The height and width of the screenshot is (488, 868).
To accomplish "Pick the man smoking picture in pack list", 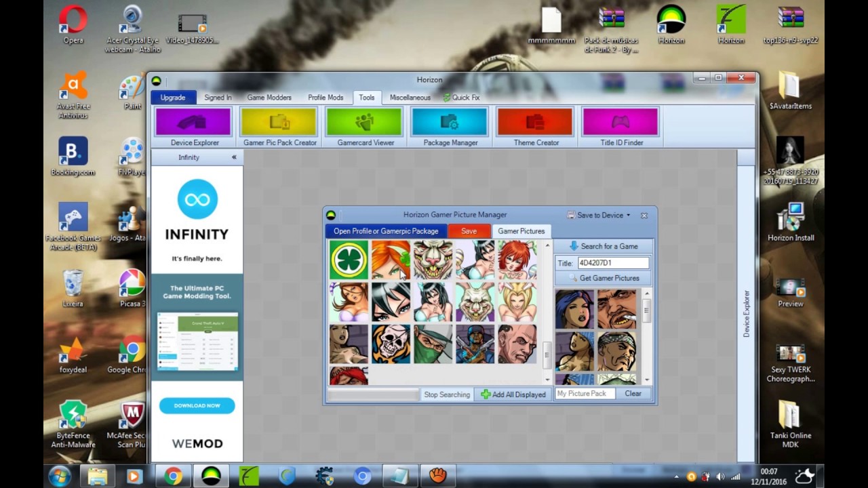I will pyautogui.click(x=616, y=309).
